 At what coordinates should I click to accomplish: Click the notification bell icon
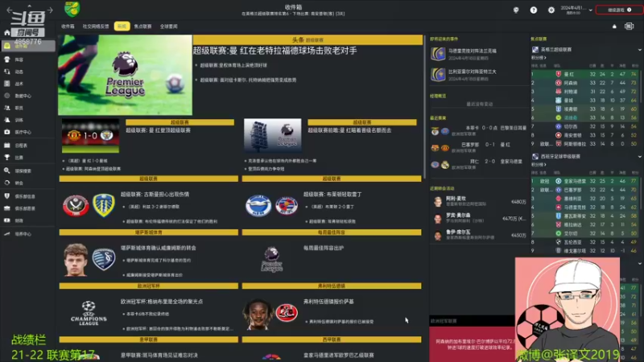tap(614, 27)
